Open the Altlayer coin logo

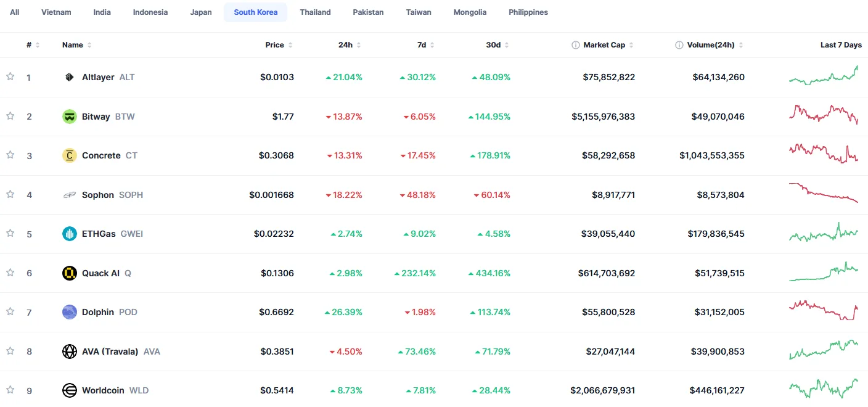tap(70, 77)
